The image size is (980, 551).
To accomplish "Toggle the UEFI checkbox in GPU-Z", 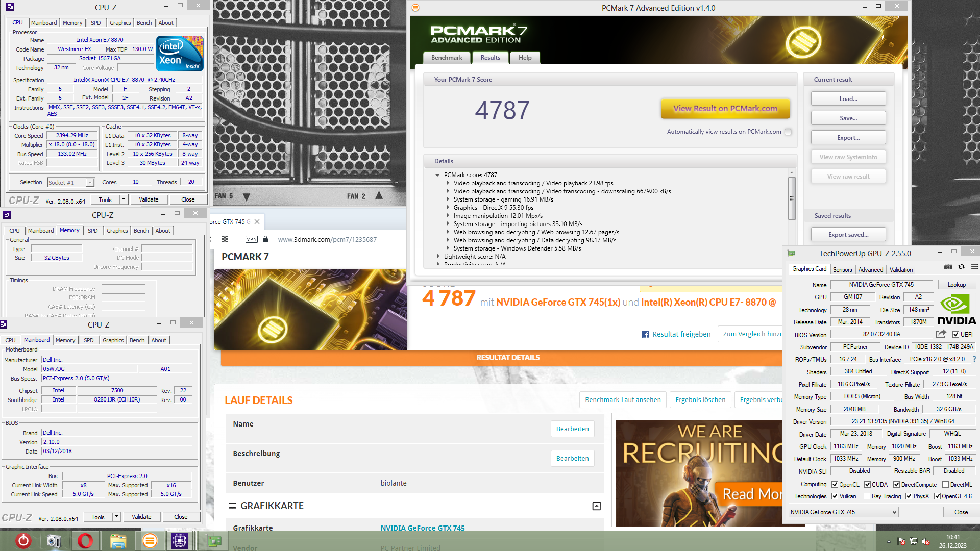I will pyautogui.click(x=956, y=335).
